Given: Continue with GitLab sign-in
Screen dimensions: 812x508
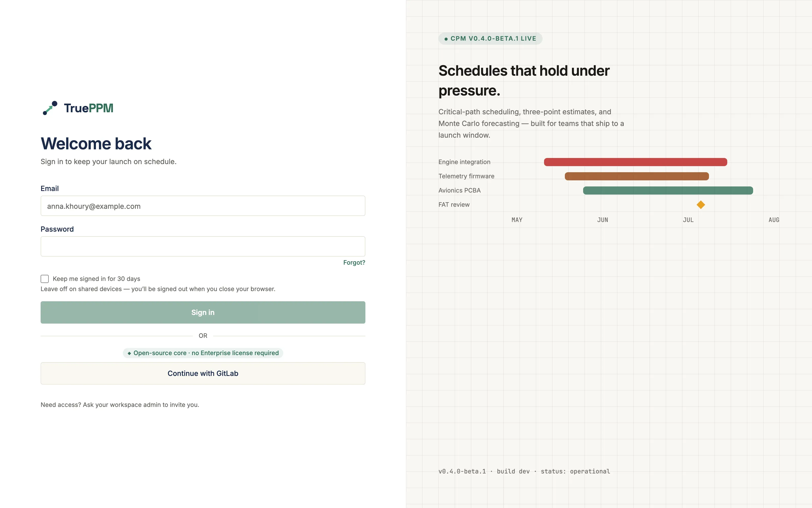Looking at the screenshot, I should (203, 373).
